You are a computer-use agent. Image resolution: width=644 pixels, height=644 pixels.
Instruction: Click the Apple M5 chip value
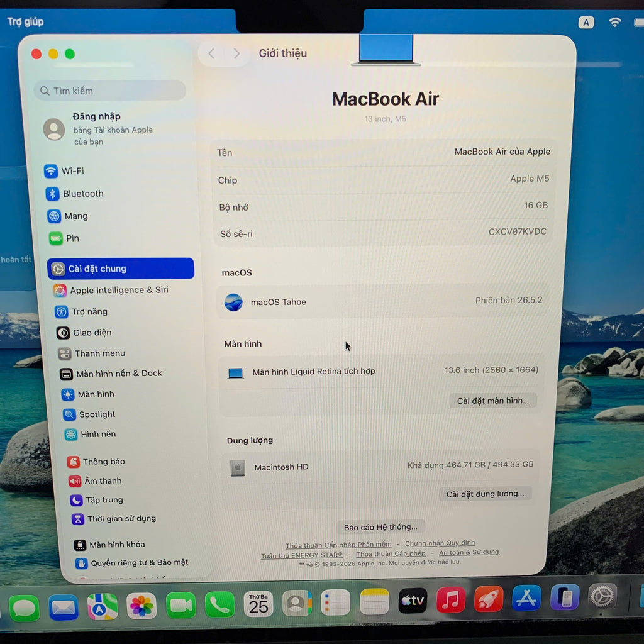530,179
